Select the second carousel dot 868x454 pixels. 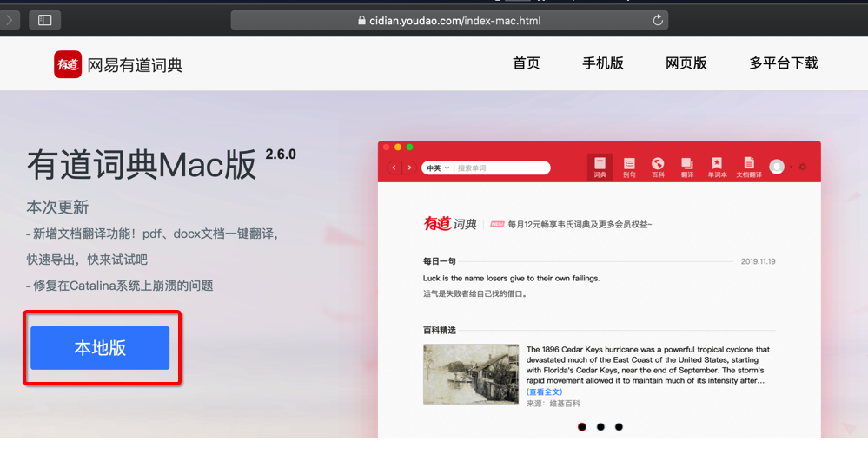tap(600, 427)
